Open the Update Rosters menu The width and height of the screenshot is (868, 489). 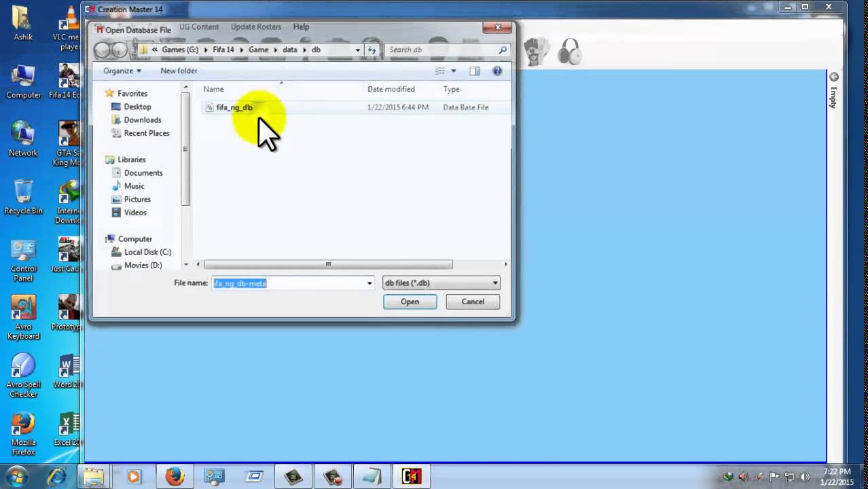[255, 26]
